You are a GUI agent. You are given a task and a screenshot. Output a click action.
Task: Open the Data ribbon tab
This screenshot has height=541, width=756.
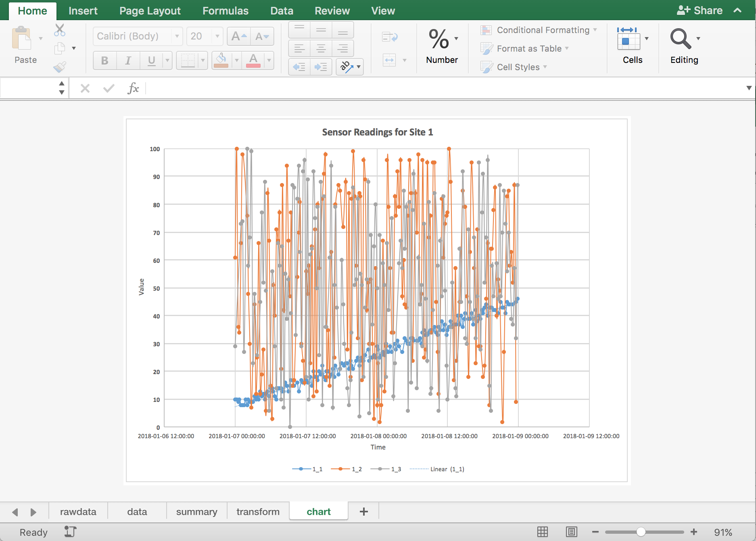click(x=282, y=11)
